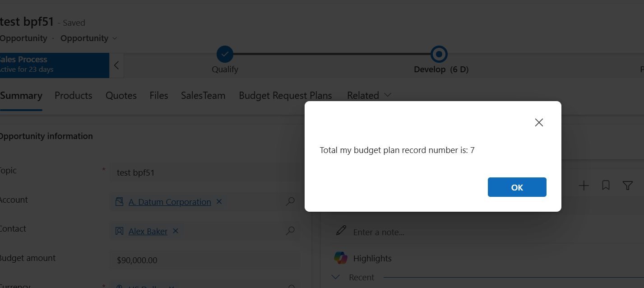Switch to the Quotes tab
The image size is (644, 288).
click(x=121, y=96)
